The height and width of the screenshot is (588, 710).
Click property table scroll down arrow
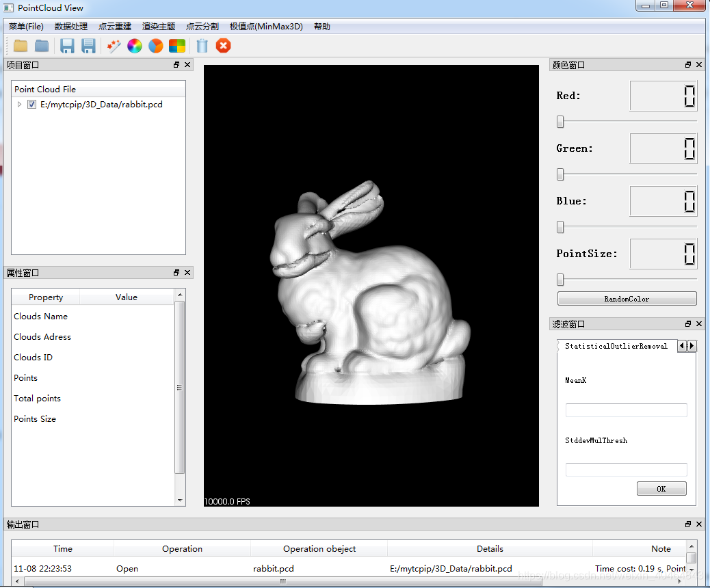point(180,500)
